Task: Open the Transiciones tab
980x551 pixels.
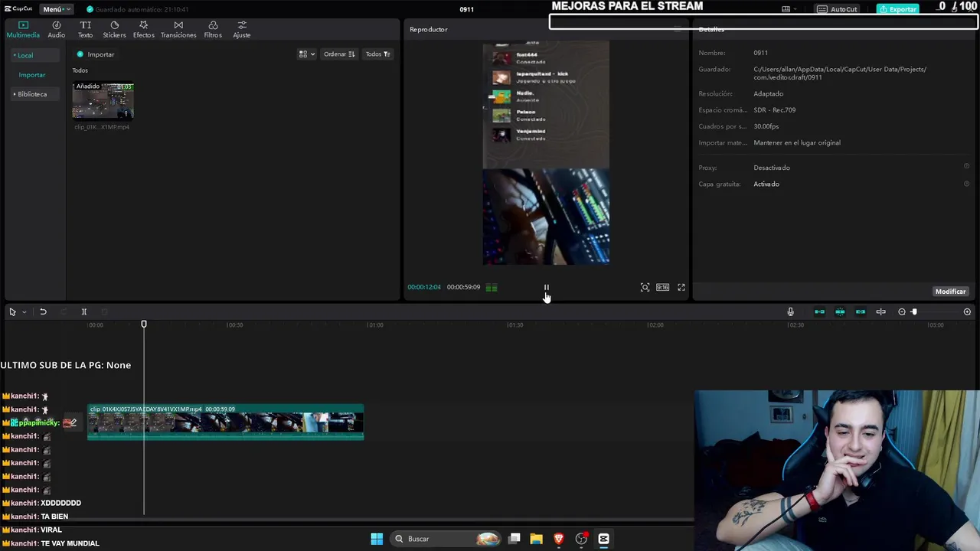Action: point(178,30)
